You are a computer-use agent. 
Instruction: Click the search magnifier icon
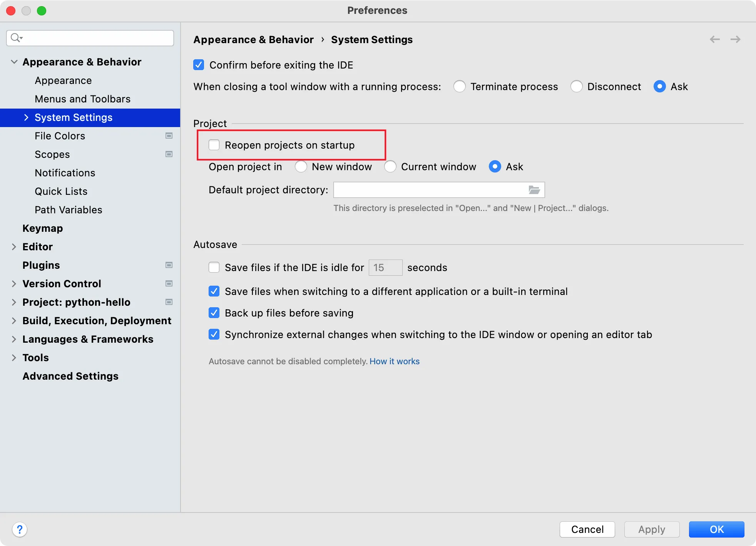16,38
